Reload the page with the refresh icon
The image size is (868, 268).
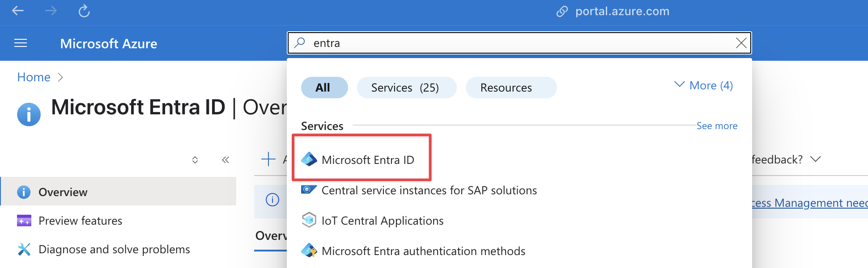click(84, 11)
